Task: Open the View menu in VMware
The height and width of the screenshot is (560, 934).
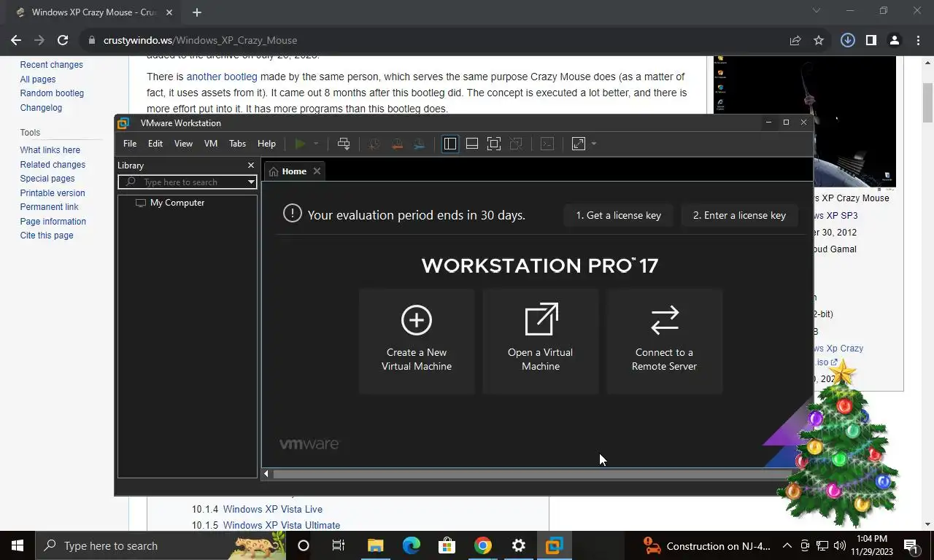Action: point(183,144)
